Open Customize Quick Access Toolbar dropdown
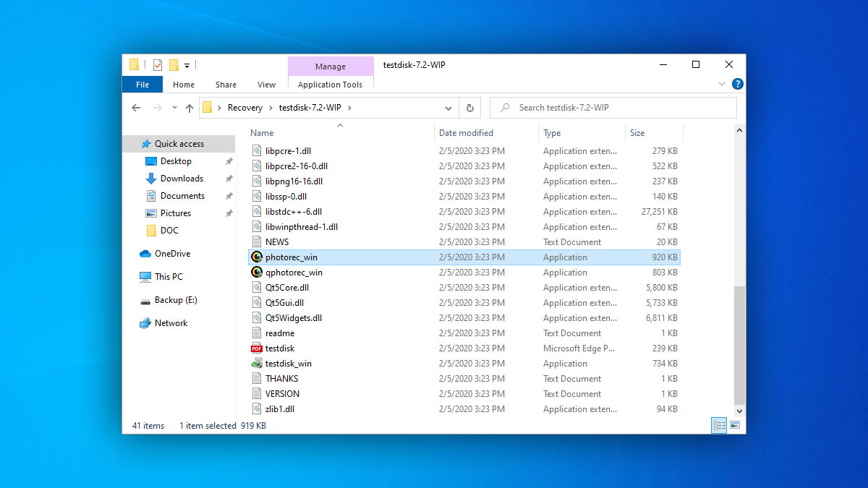Viewport: 868px width, 488px height. tap(187, 66)
